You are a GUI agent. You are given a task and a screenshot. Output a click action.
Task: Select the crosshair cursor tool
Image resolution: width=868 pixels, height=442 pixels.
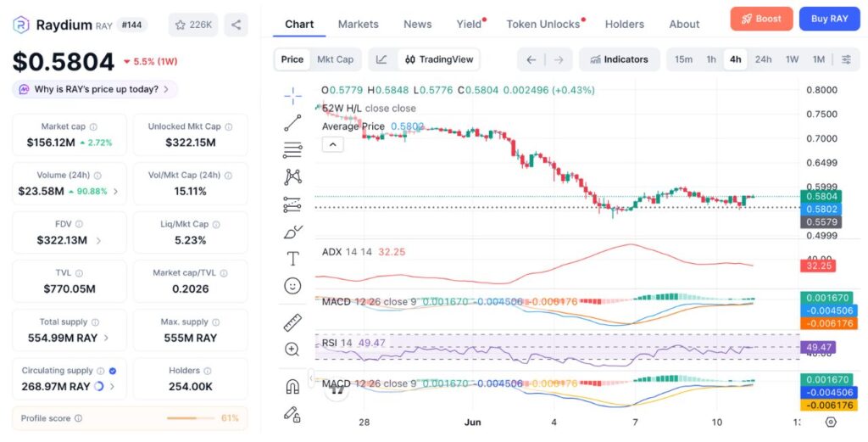pos(292,96)
